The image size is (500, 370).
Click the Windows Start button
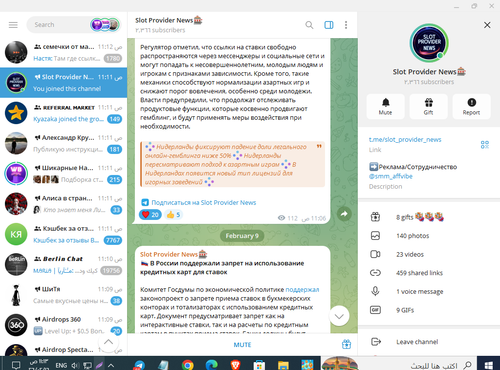[489, 364]
